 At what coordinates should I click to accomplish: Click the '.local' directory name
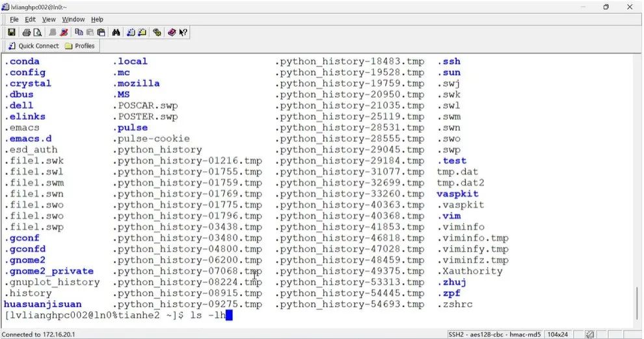(x=130, y=61)
